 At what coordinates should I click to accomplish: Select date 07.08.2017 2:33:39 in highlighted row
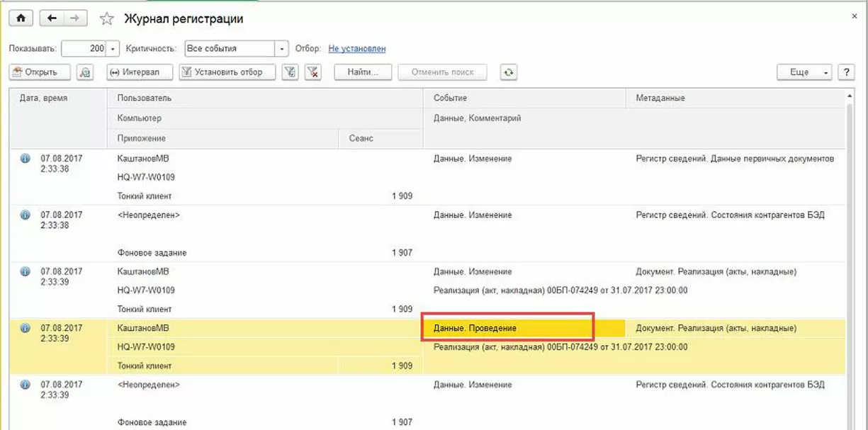tap(61, 333)
